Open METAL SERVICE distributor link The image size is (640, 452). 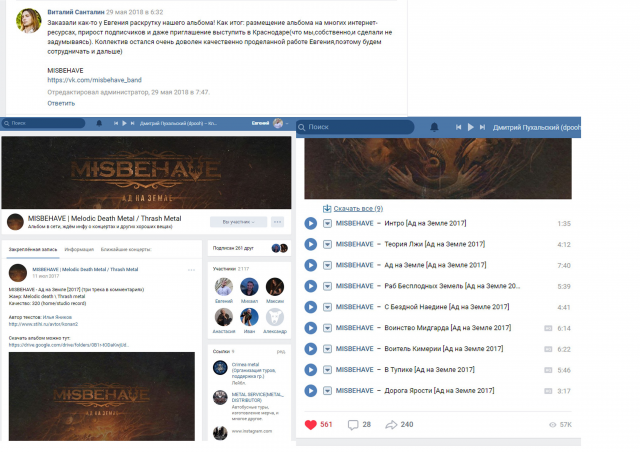[258, 397]
